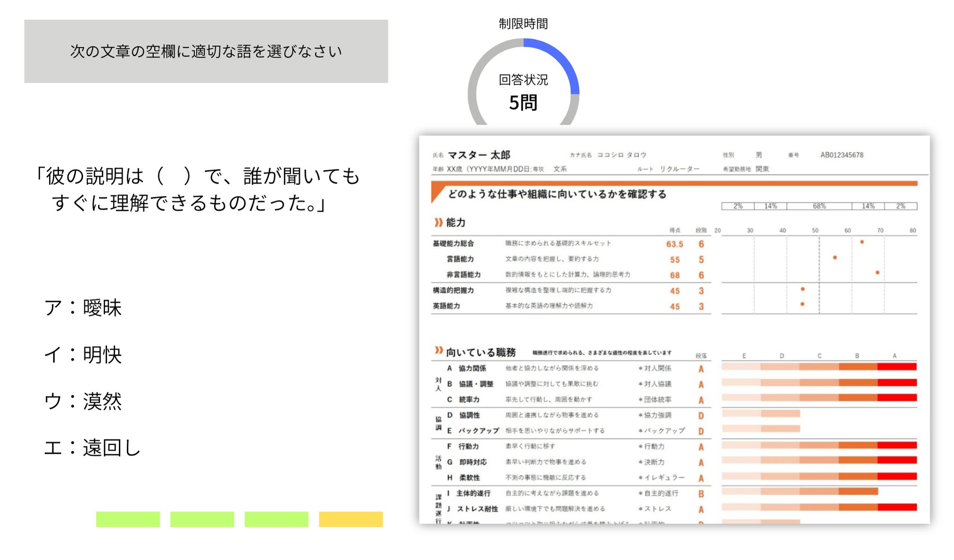Select answer ウ：漠然
This screenshot has width=954, height=560.
pyautogui.click(x=83, y=401)
